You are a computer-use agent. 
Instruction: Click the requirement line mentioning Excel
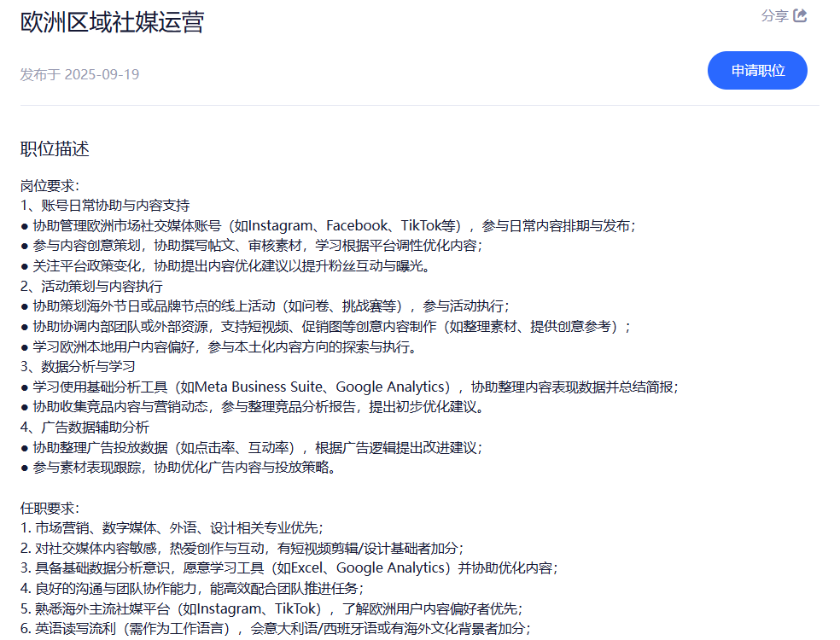[289, 567]
